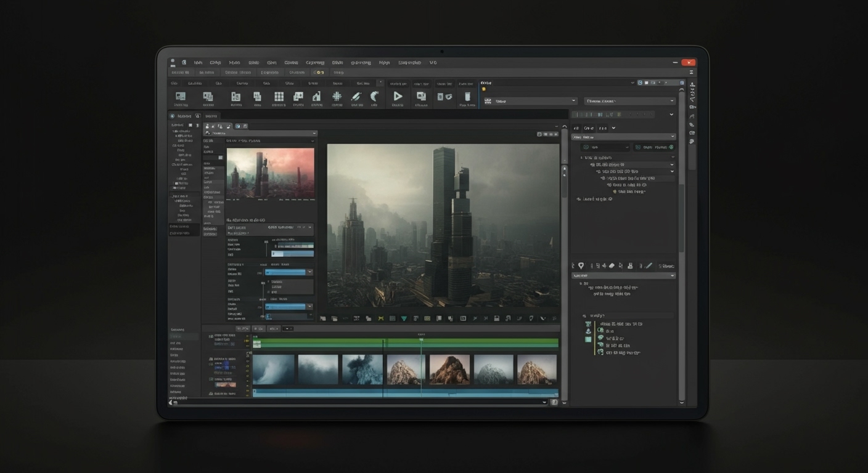Open the grid view icon in the ribbon toolbar
The image size is (868, 473).
click(x=279, y=95)
